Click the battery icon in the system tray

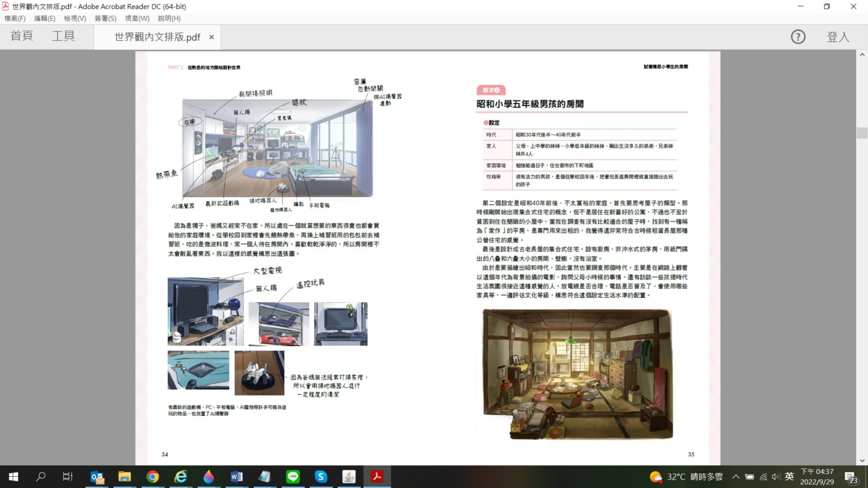[749, 477]
